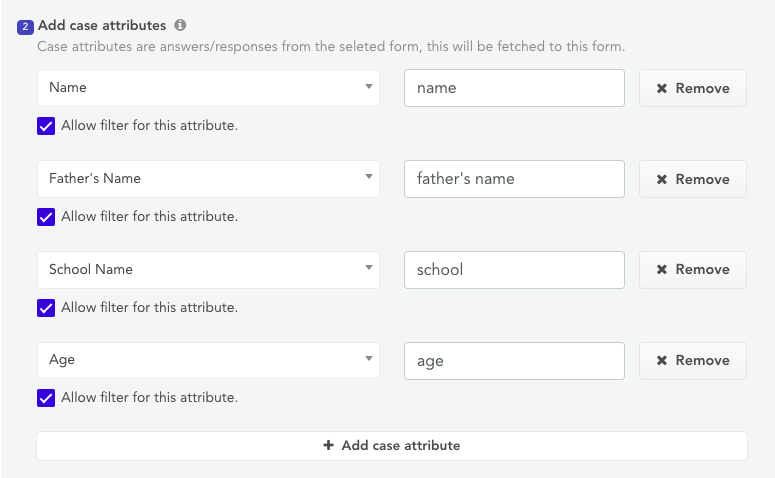
Task: Disable Allow filter under School Name attribute
Action: [x=46, y=308]
